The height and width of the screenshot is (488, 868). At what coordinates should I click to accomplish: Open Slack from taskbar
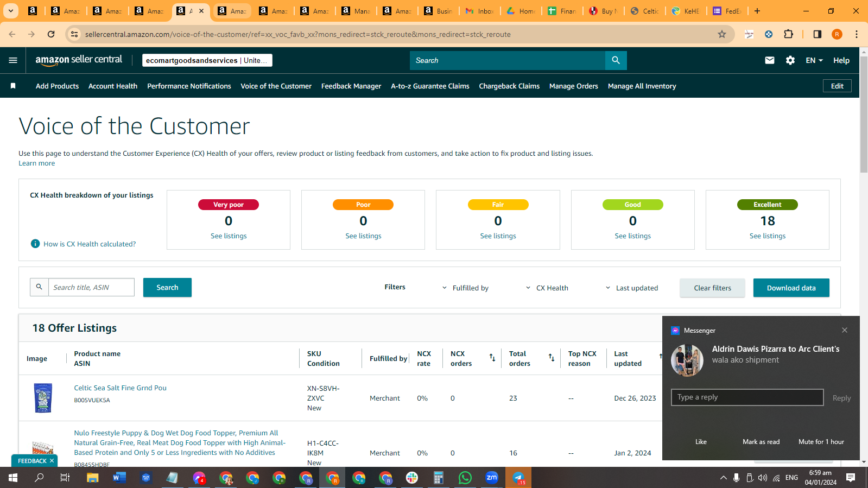412,478
